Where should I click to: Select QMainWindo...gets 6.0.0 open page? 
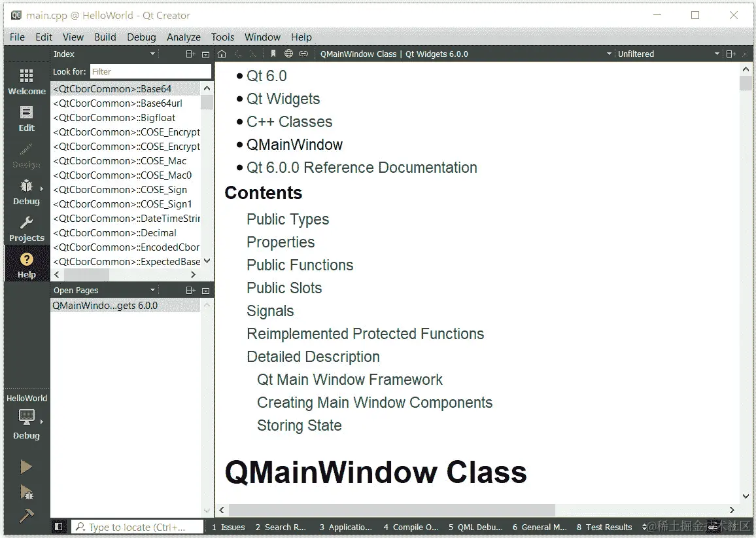pyautogui.click(x=126, y=306)
